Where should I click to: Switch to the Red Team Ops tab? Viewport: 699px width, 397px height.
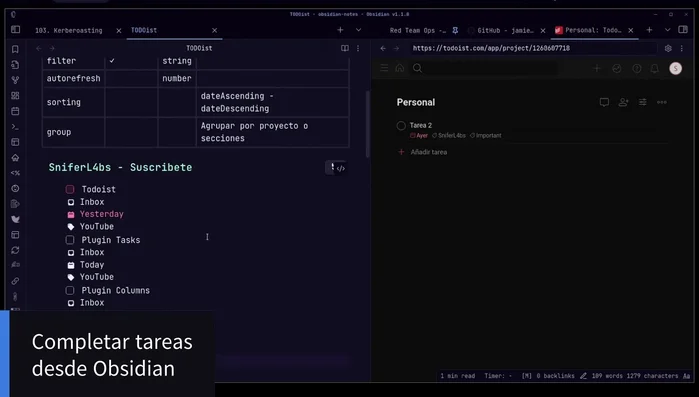click(x=418, y=30)
